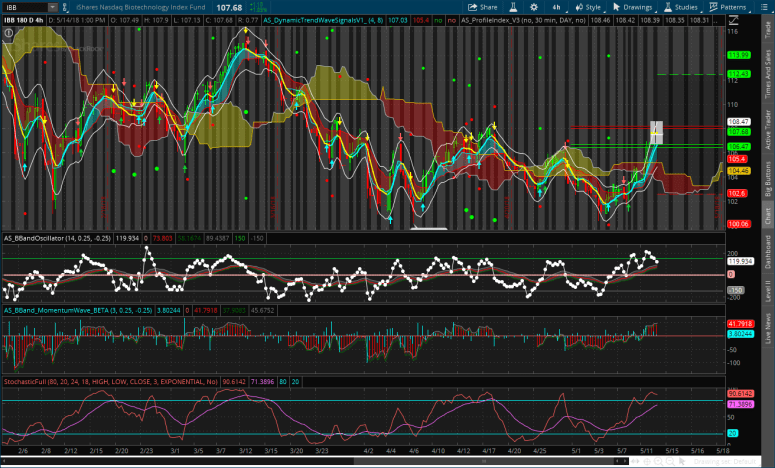Open chart settings gear icon
775x468 pixels.
(x=534, y=7)
